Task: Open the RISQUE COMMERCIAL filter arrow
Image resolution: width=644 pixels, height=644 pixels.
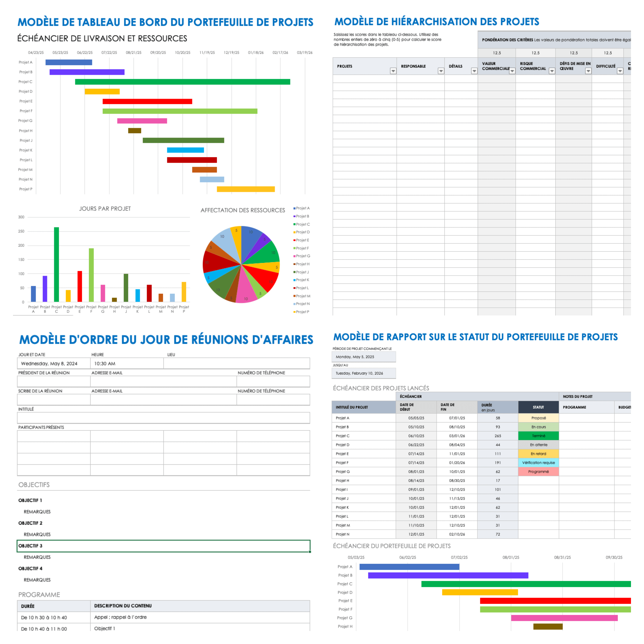Action: (552, 71)
